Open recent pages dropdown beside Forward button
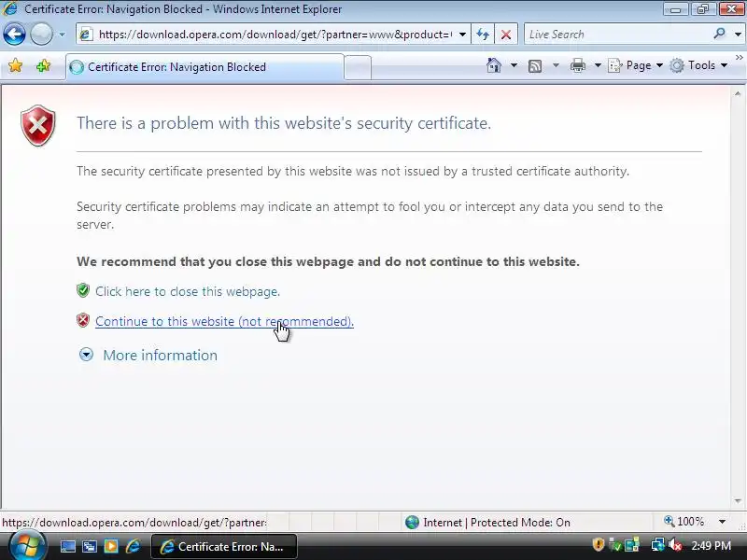747x560 pixels. [x=62, y=35]
